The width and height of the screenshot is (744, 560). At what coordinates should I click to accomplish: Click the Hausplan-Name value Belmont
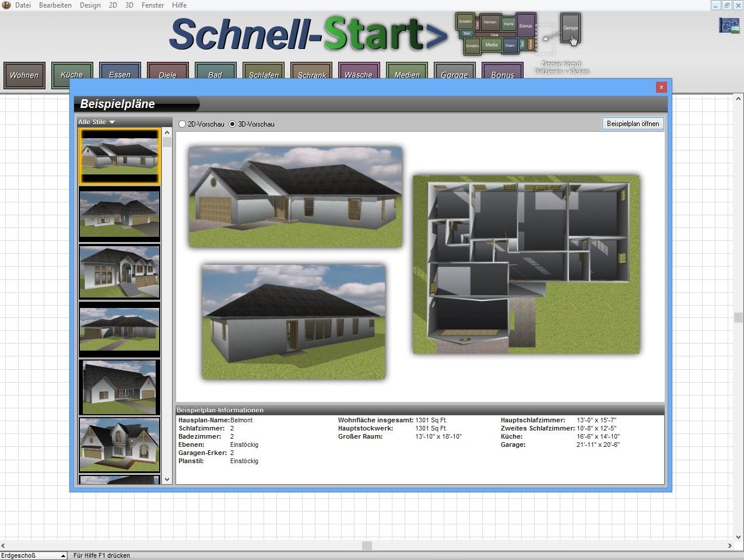[241, 420]
